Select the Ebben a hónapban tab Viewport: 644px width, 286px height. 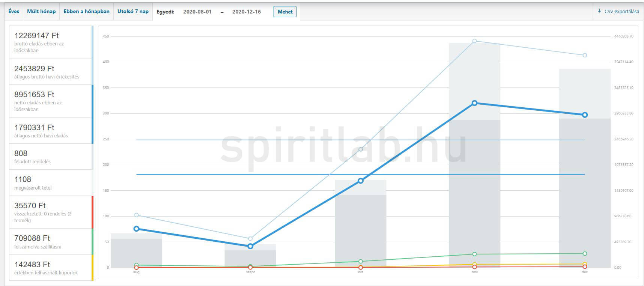[x=87, y=12]
